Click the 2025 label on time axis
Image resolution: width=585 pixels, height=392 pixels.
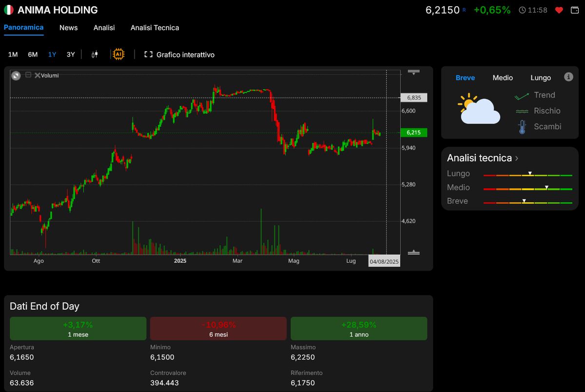(180, 261)
